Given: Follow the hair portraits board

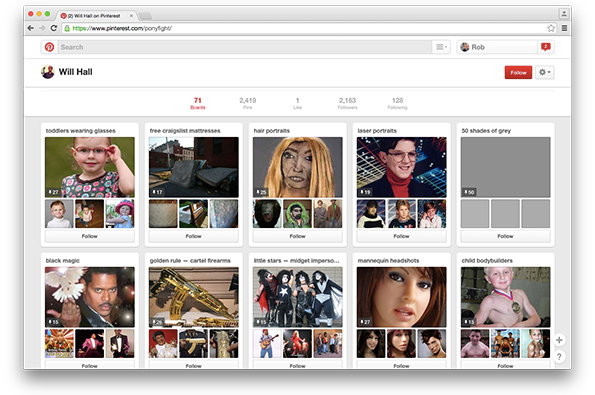Looking at the screenshot, I should [x=298, y=236].
